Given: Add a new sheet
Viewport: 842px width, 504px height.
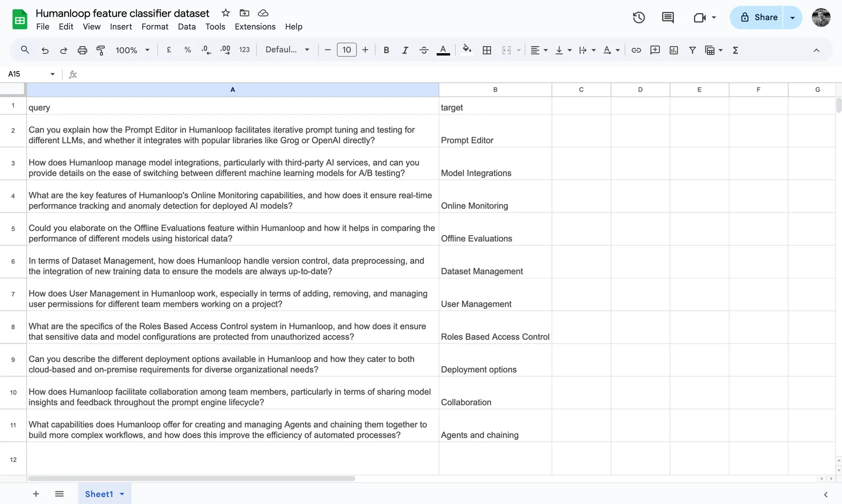Looking at the screenshot, I should pyautogui.click(x=36, y=494).
